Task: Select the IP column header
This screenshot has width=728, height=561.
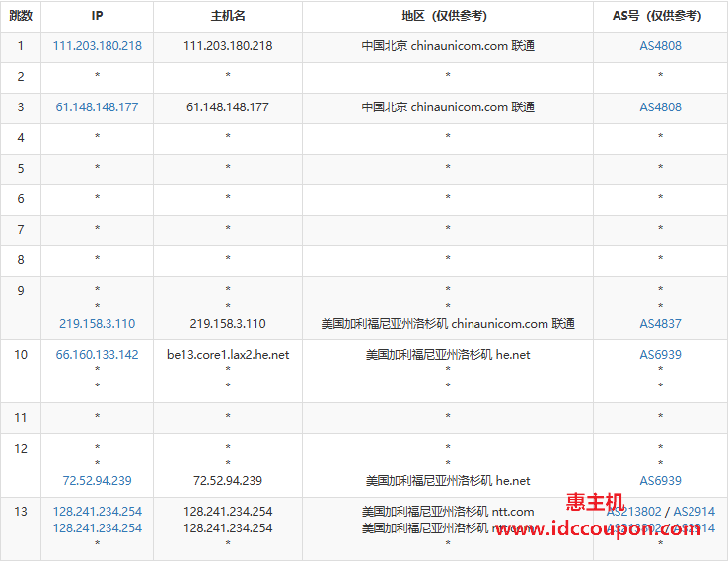Action: [x=97, y=16]
